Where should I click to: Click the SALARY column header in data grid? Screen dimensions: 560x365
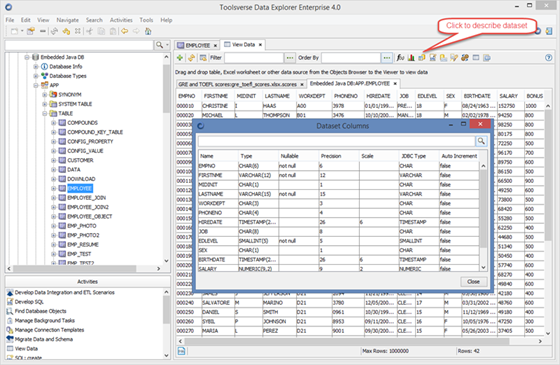pyautogui.click(x=509, y=96)
